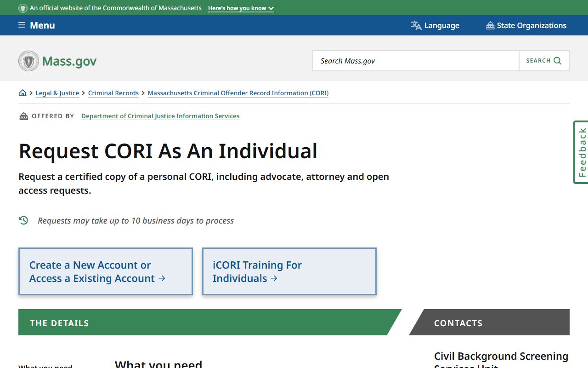Open the Language selector
Screen dimensions: 588x368
point(435,25)
